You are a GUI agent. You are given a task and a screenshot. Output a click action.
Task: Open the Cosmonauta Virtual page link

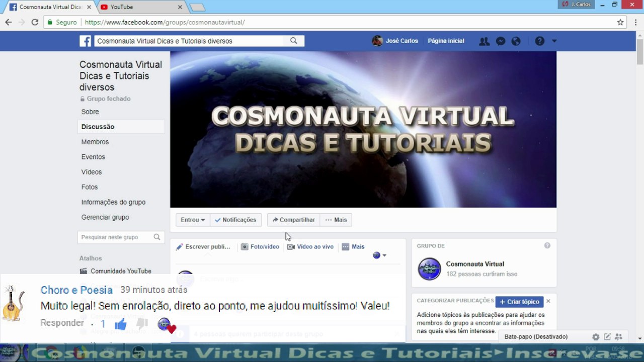tap(475, 264)
